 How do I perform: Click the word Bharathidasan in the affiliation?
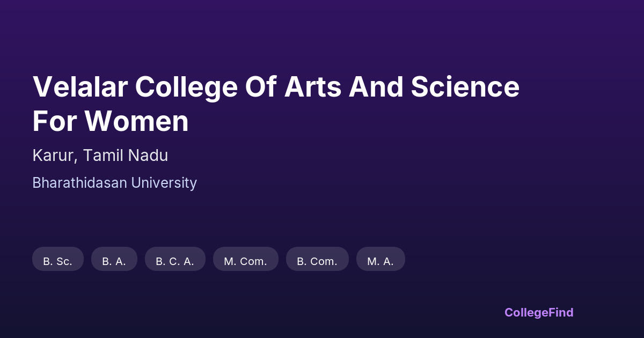[80, 183]
